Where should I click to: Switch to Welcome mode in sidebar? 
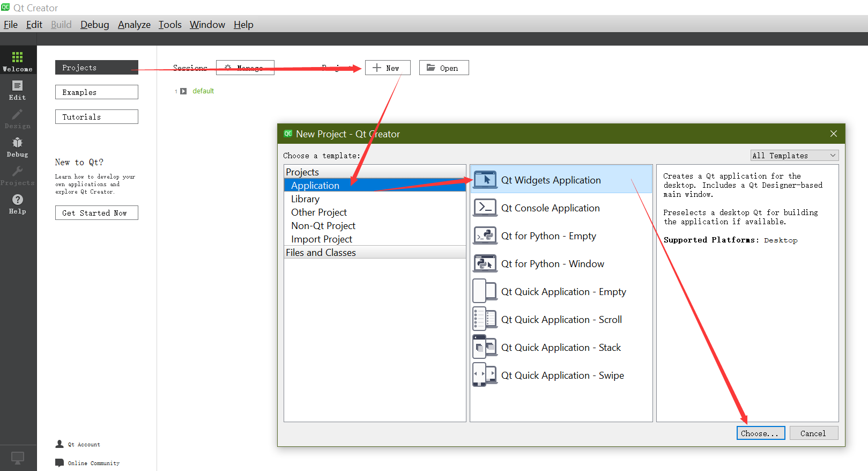pyautogui.click(x=18, y=61)
